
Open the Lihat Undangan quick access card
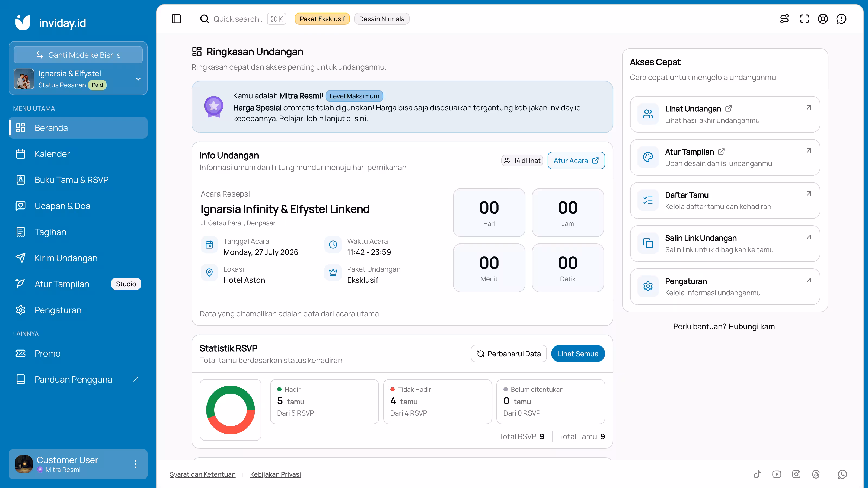[x=725, y=114]
